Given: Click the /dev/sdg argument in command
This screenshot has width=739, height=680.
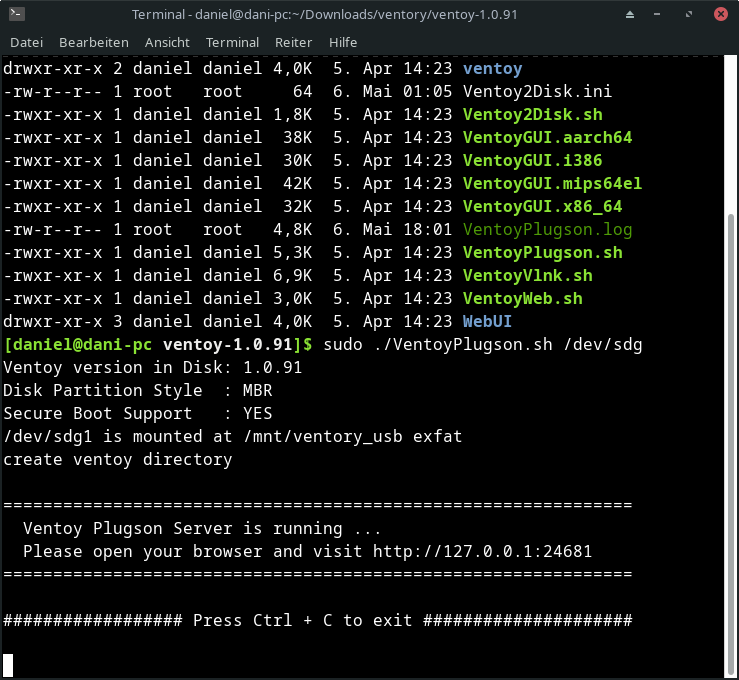Looking at the screenshot, I should [x=603, y=344].
